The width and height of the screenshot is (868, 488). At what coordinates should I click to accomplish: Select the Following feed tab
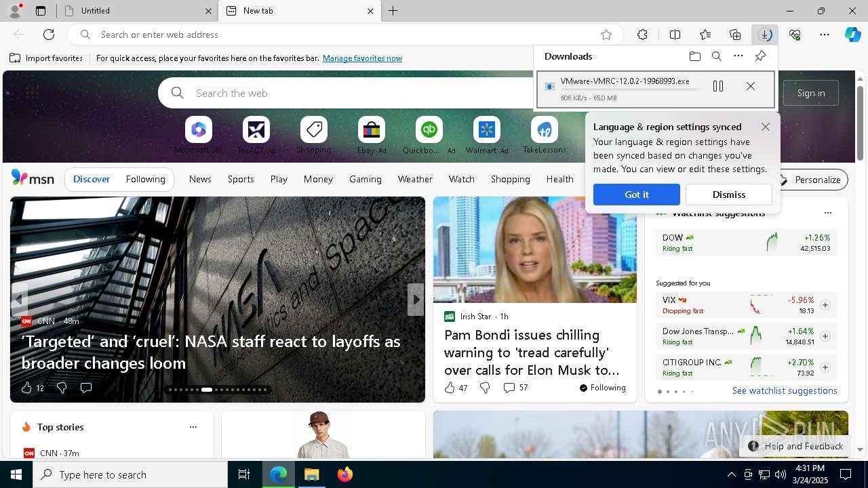(146, 179)
